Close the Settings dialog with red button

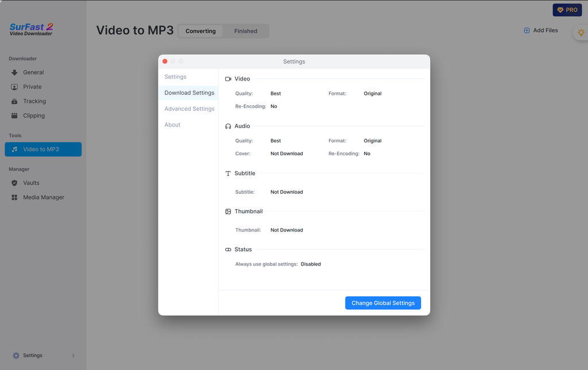pyautogui.click(x=165, y=61)
